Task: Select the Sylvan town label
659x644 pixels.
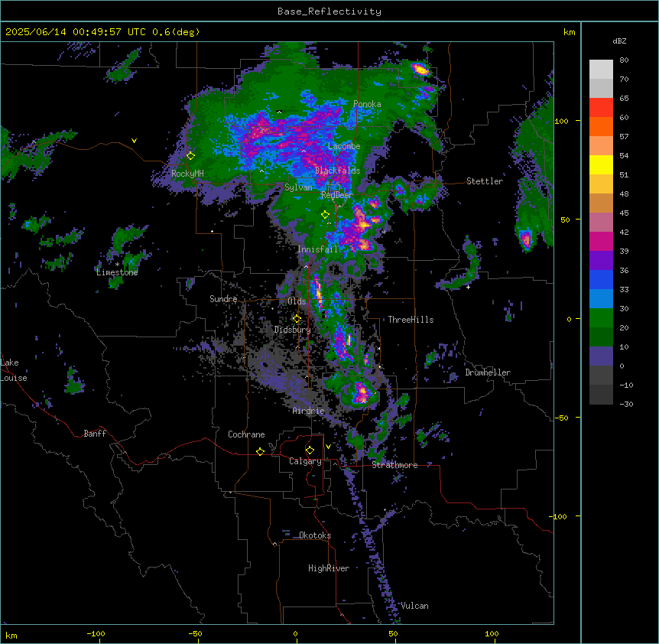Action: (298, 187)
